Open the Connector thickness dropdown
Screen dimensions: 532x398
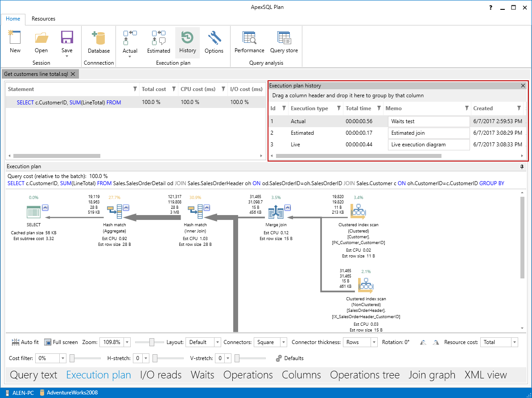[374, 342]
